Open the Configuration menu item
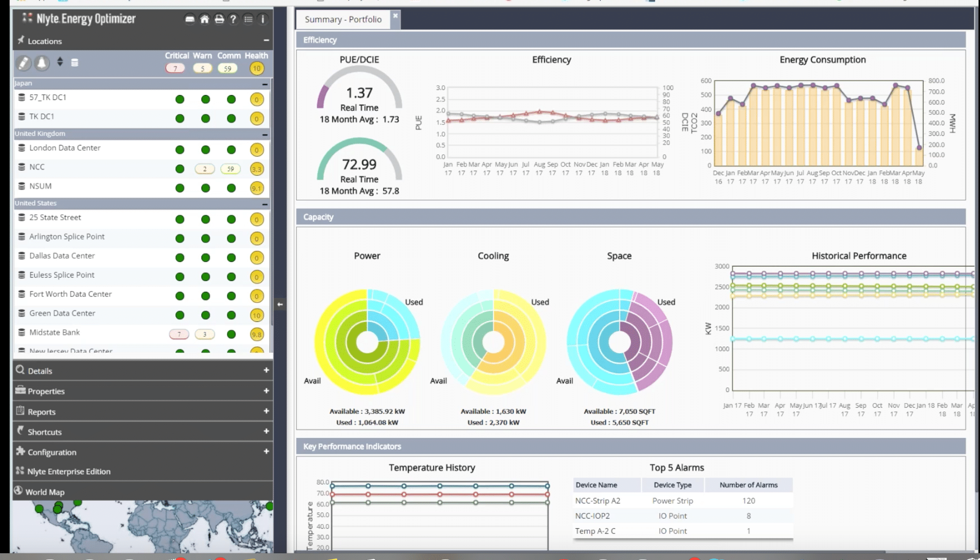This screenshot has height=560, width=980. click(x=52, y=452)
